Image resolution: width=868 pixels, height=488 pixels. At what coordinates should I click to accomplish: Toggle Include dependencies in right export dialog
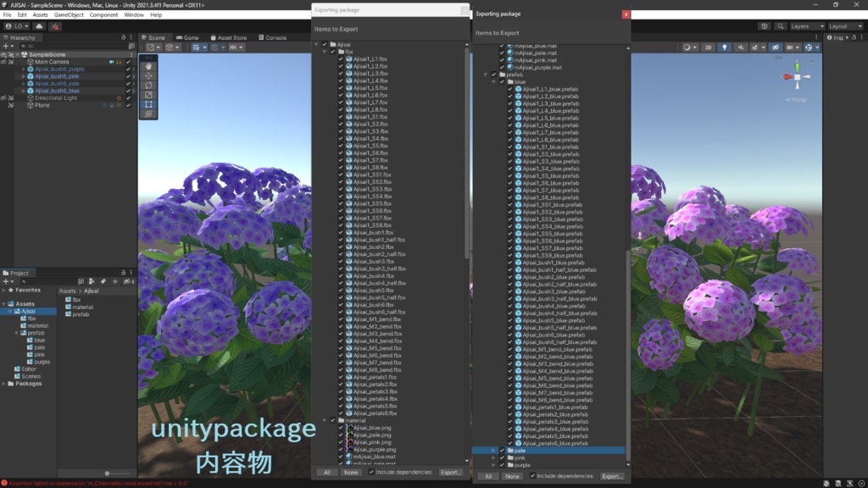532,476
